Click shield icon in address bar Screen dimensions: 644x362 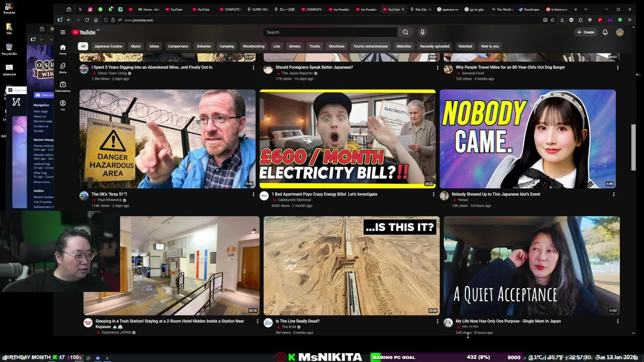tap(106, 20)
